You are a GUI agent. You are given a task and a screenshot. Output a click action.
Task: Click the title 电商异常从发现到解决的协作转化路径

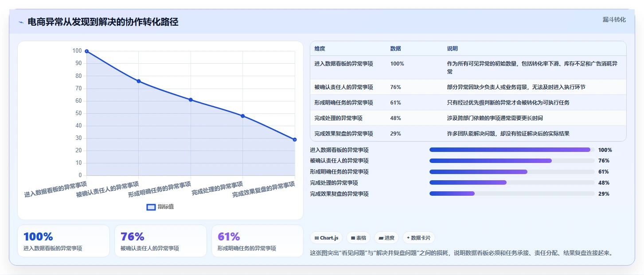[x=103, y=22]
